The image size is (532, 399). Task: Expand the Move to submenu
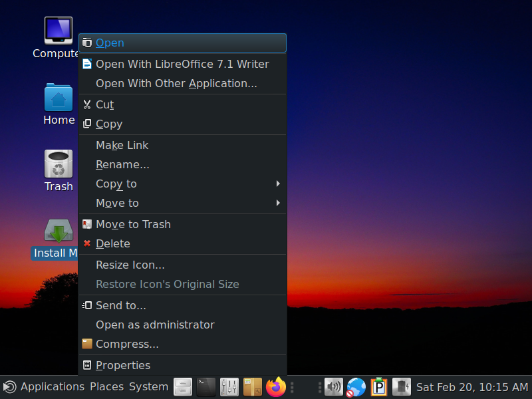click(x=182, y=203)
